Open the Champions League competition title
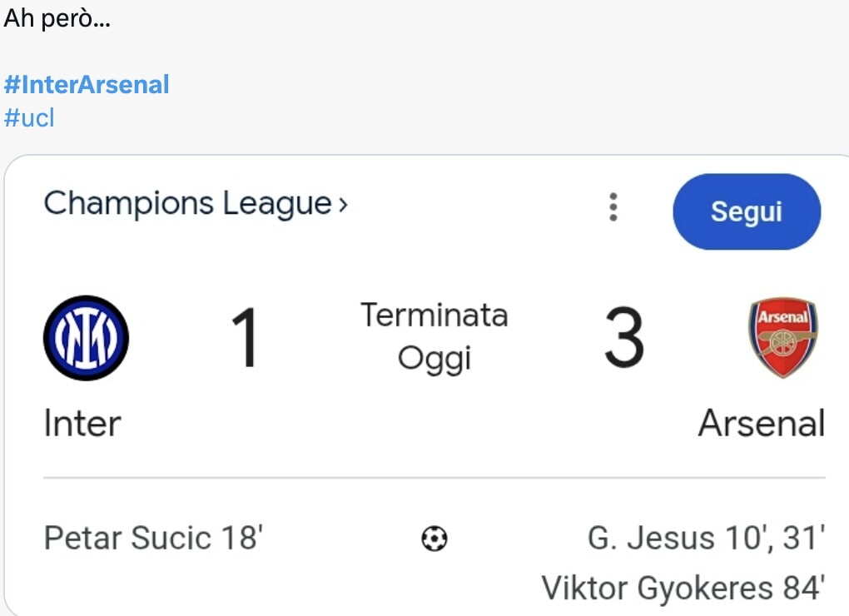Image resolution: width=849 pixels, height=616 pixels. click(187, 204)
